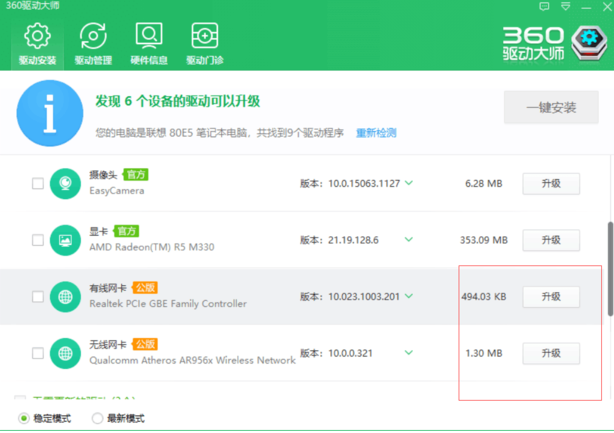Upgrade the Qualcomm Atheros wireless driver

pyautogui.click(x=551, y=353)
